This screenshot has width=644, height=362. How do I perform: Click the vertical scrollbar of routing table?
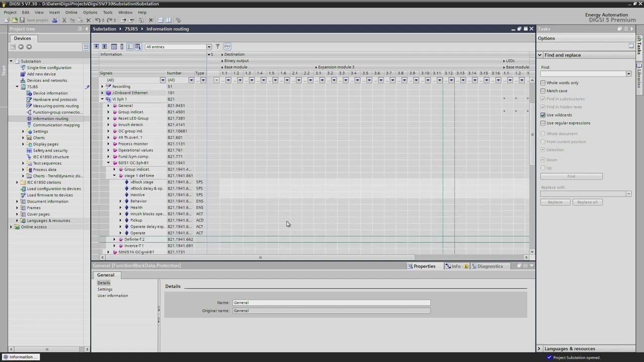pyautogui.click(x=532, y=134)
